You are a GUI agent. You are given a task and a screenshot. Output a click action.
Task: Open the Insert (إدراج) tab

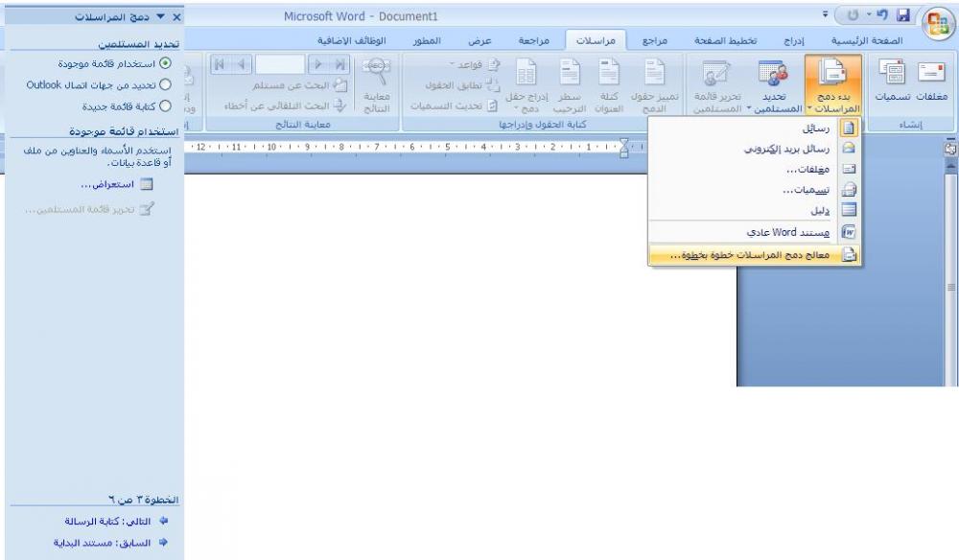point(794,41)
